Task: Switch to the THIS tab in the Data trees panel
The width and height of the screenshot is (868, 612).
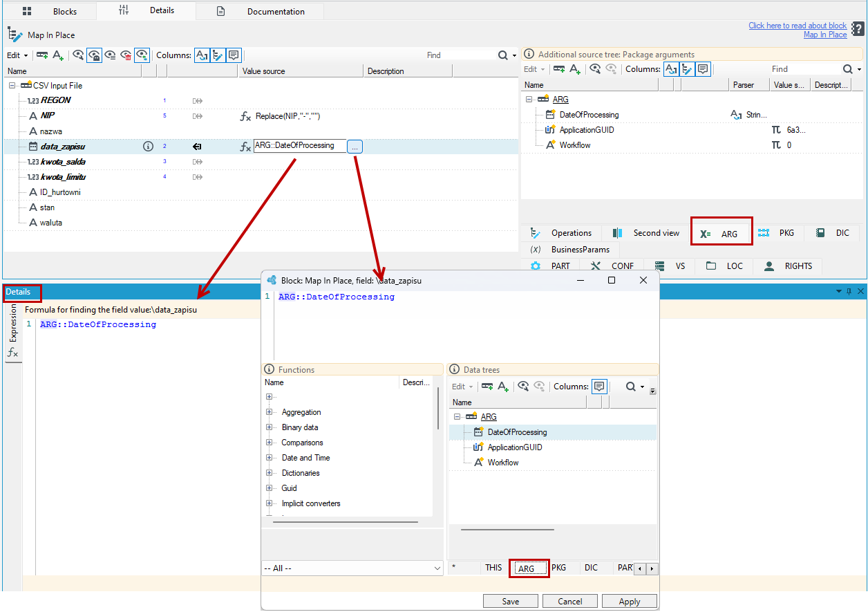Action: coord(493,568)
